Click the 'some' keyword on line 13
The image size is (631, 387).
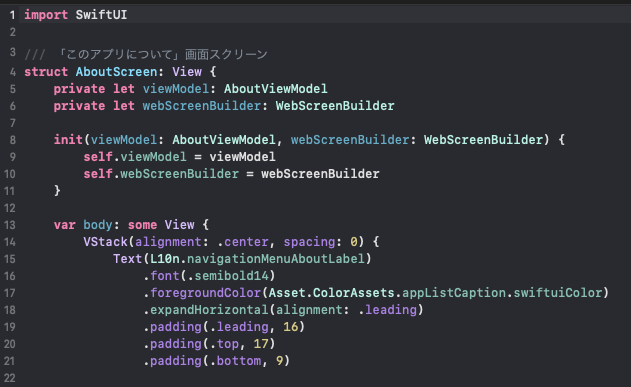click(142, 225)
